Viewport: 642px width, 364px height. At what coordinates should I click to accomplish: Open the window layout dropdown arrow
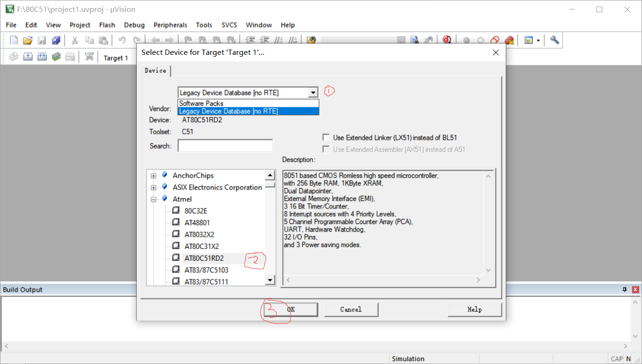click(x=538, y=41)
